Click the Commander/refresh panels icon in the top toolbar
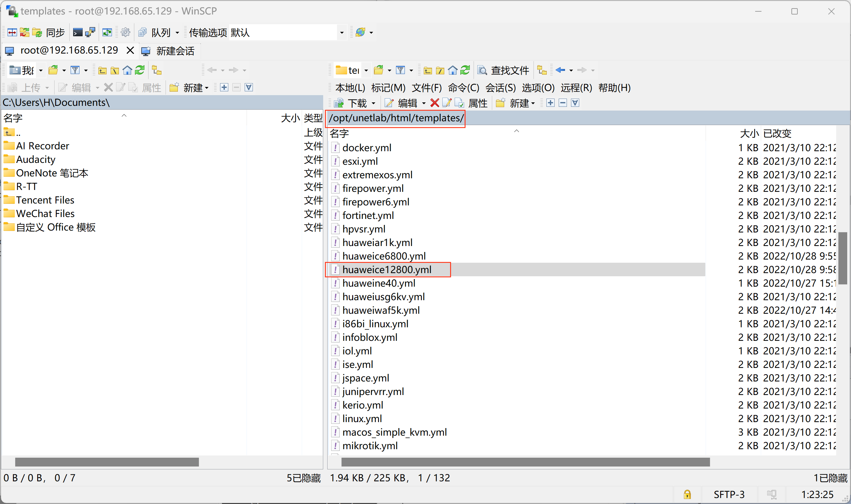Image resolution: width=851 pixels, height=504 pixels. coord(107,32)
